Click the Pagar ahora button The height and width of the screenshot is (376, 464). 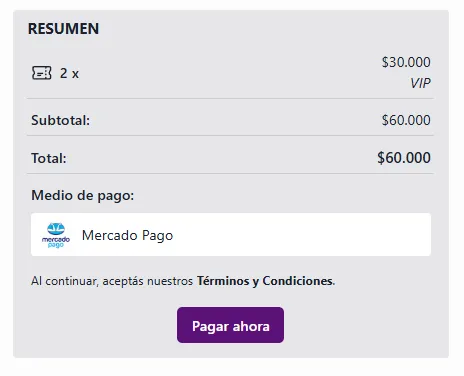[x=230, y=325]
